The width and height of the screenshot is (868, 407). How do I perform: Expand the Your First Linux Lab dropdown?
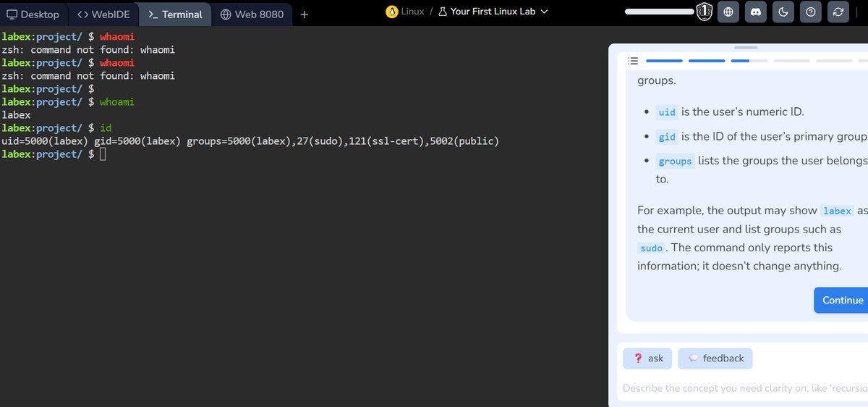(500, 12)
